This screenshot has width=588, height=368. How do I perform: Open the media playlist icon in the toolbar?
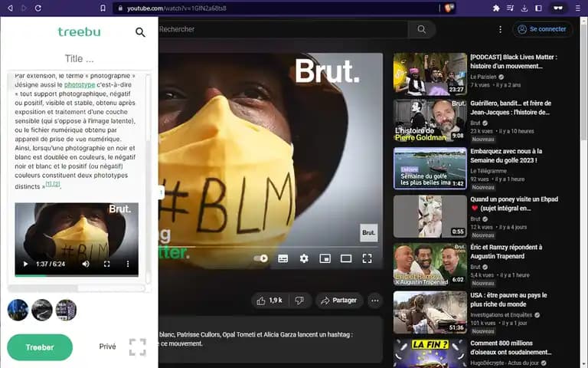pyautogui.click(x=510, y=8)
